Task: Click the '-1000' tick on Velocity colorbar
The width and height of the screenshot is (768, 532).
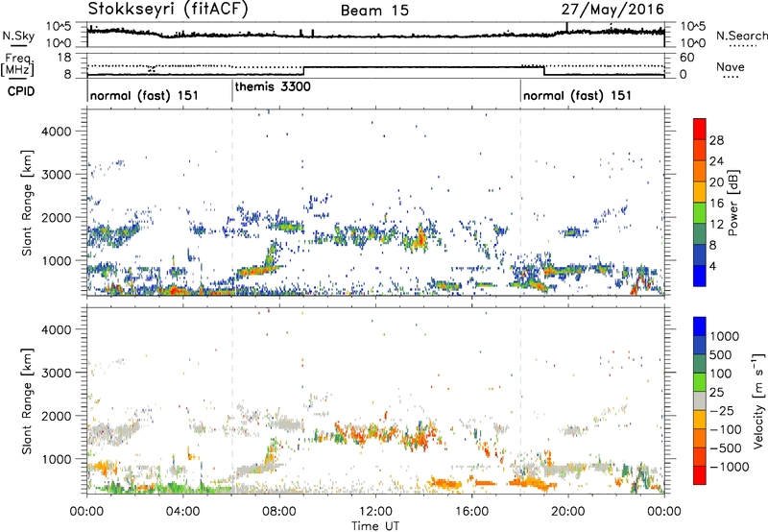Action: coord(730,467)
